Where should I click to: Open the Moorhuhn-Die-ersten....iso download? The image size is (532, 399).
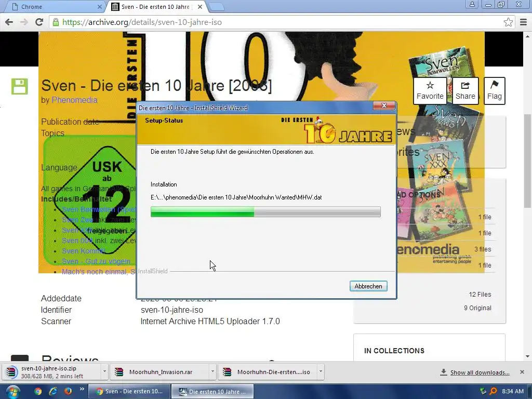tap(268, 372)
